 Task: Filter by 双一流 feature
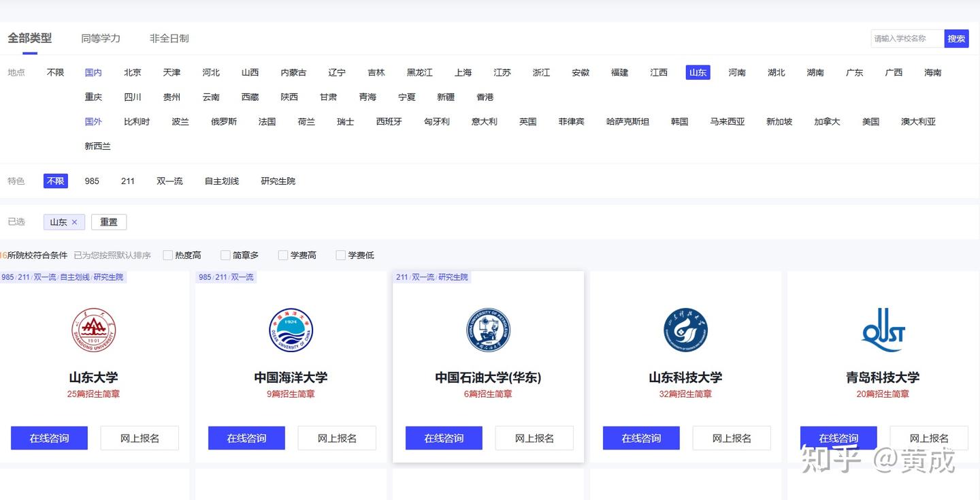pos(169,181)
